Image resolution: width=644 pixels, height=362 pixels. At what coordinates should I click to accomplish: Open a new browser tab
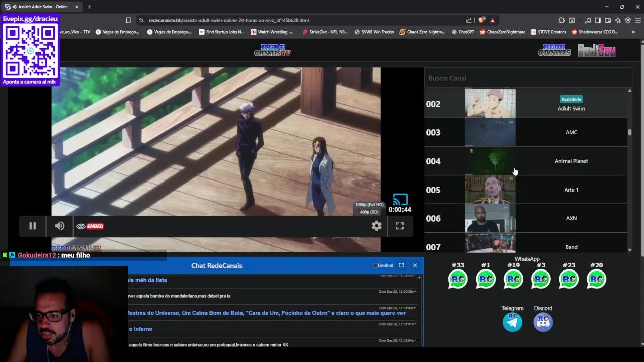pos(89,7)
